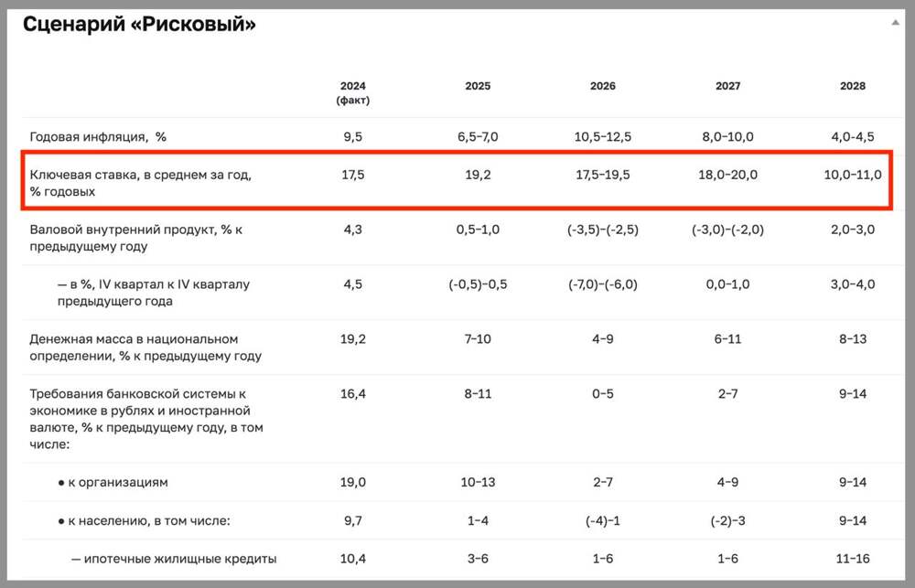Click the 2028 column header
915x588 pixels.
pos(853,86)
